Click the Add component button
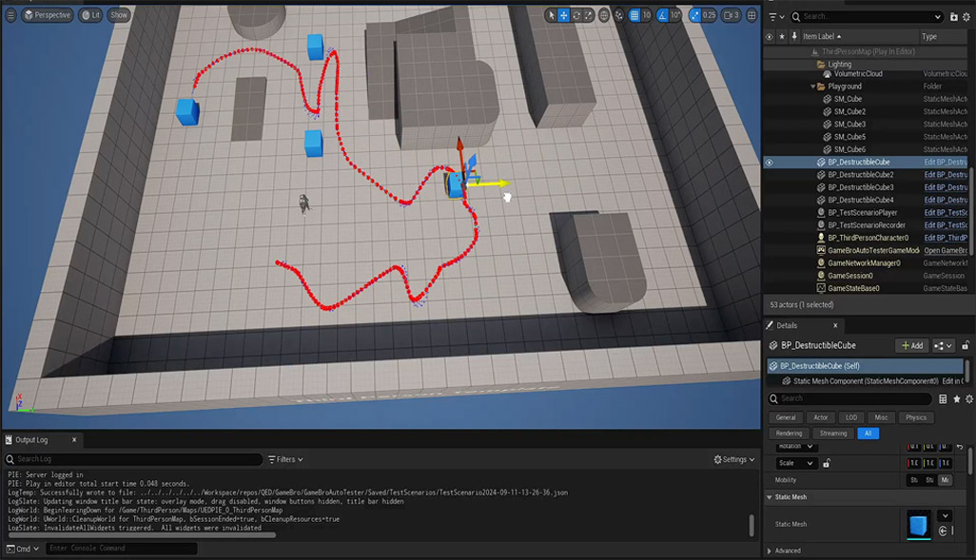This screenshot has height=560, width=976. [x=912, y=345]
